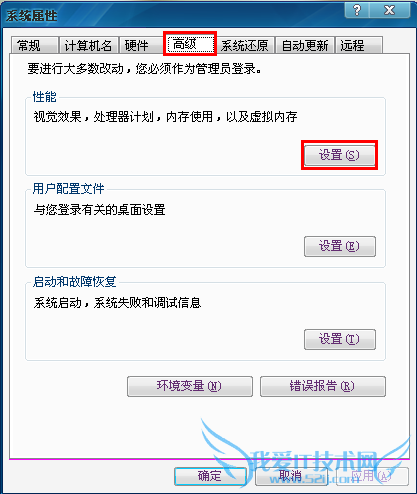Switch to the 常规 tab
The width and height of the screenshot is (417, 494).
coord(34,45)
